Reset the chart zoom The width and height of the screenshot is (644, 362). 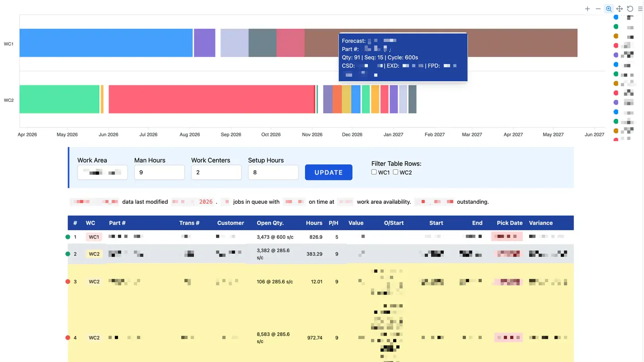[630, 9]
